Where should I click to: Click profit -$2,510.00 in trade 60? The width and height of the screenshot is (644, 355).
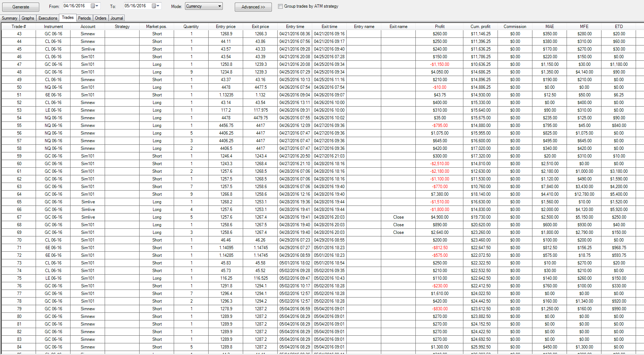click(440, 164)
